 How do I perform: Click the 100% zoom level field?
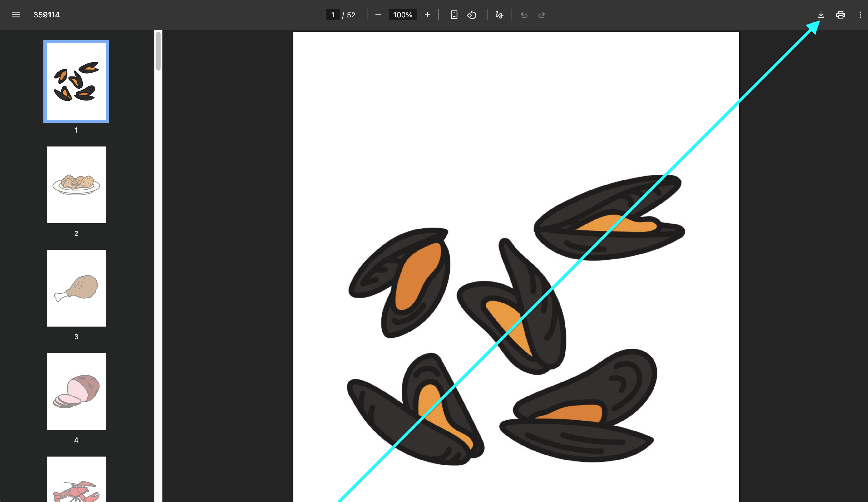[402, 15]
